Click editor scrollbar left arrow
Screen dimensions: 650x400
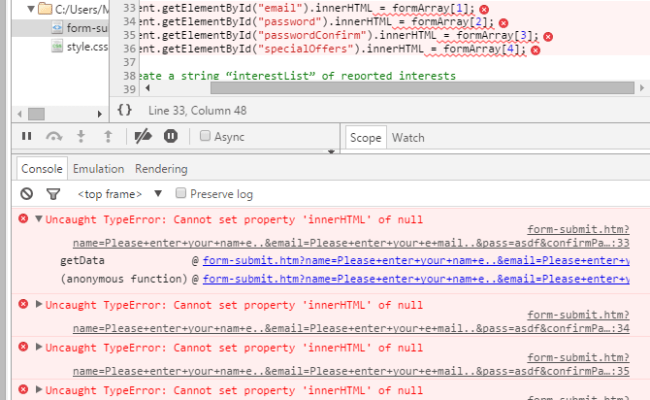click(x=148, y=88)
